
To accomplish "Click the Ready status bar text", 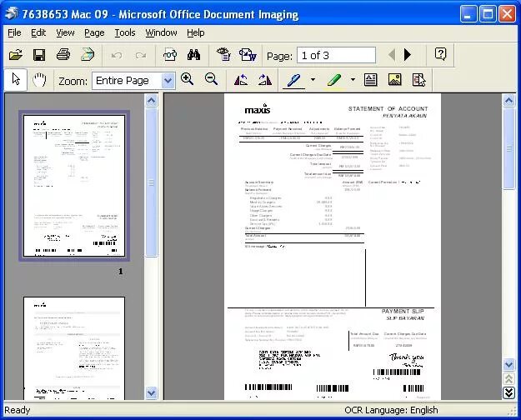I will point(17,410).
